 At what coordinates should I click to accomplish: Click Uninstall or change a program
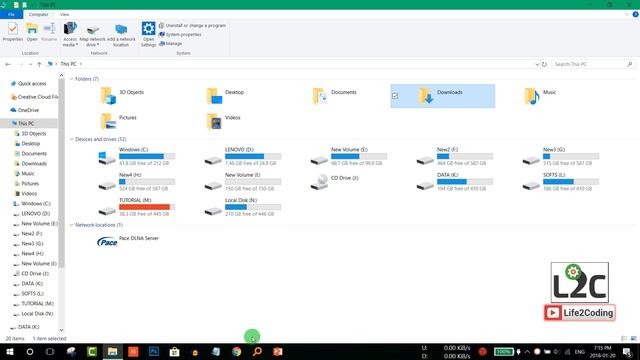[x=192, y=25]
